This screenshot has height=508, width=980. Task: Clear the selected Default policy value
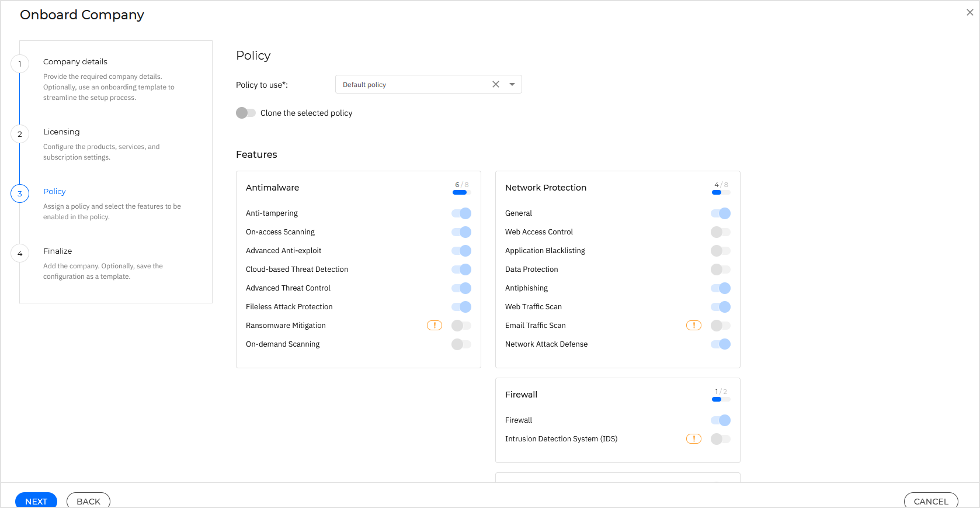coord(496,84)
